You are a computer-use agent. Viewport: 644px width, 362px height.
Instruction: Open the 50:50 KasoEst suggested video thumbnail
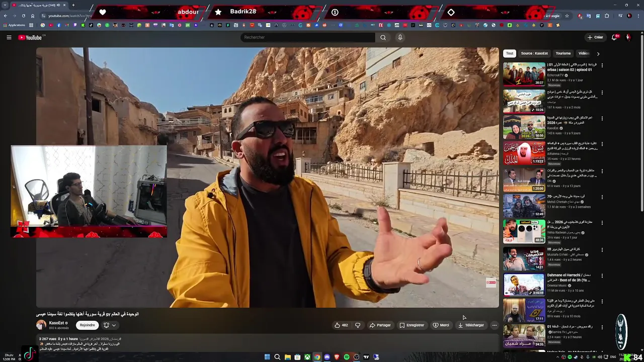pyautogui.click(x=524, y=127)
